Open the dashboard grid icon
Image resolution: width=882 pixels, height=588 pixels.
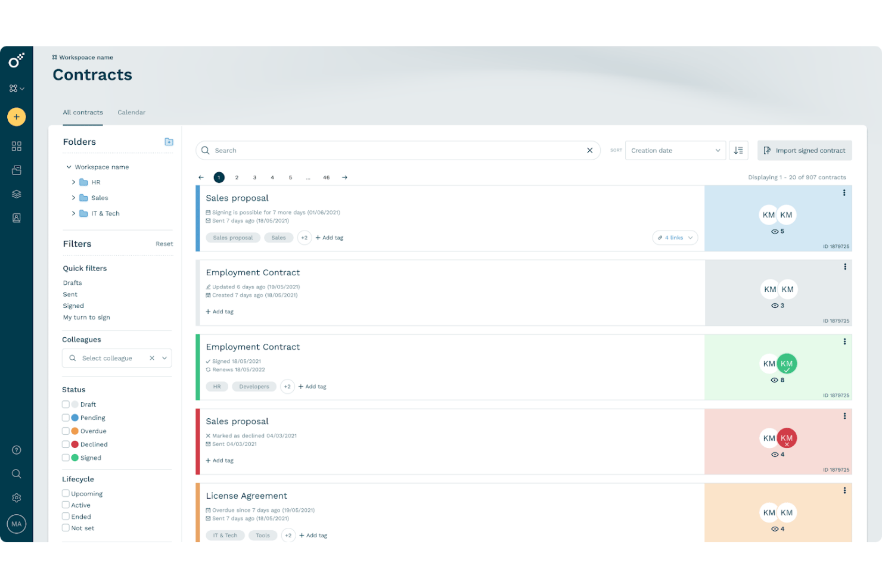(17, 146)
